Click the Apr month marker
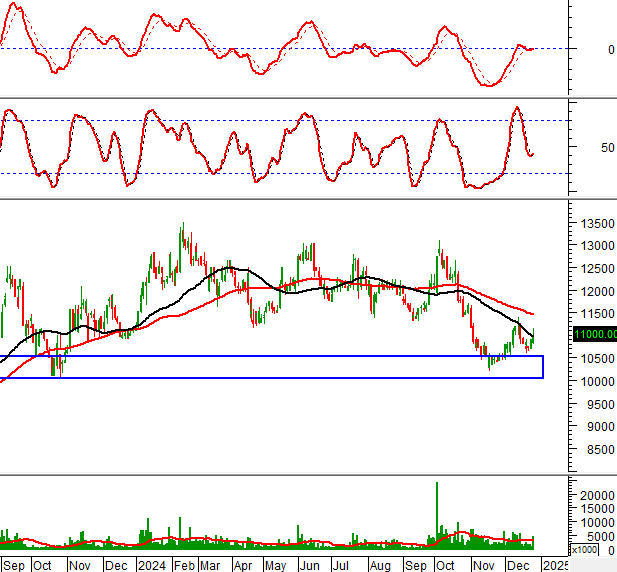617x572 pixels. click(241, 564)
